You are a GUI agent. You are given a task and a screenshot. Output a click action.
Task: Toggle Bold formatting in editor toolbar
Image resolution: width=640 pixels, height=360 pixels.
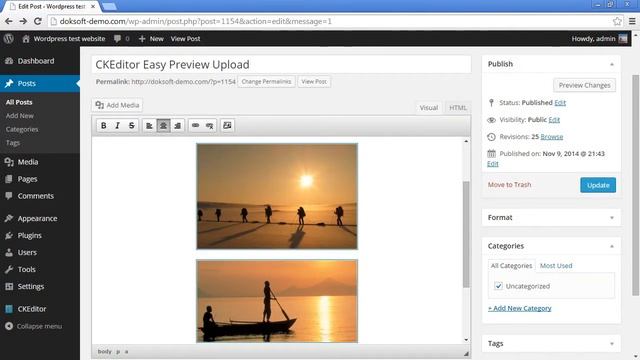[x=104, y=125]
